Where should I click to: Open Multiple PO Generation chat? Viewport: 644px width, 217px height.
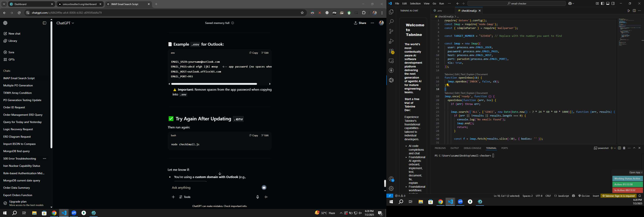[x=18, y=86]
